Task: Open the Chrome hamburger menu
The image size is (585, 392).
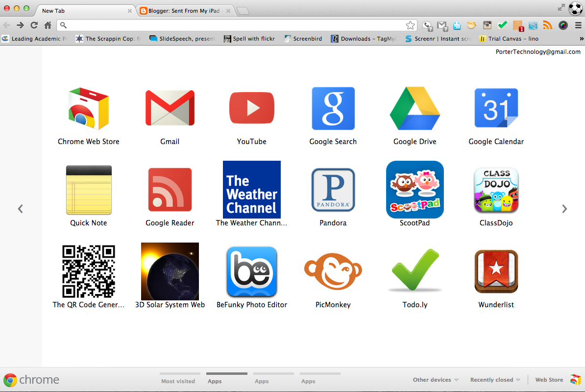Action: 578,25
